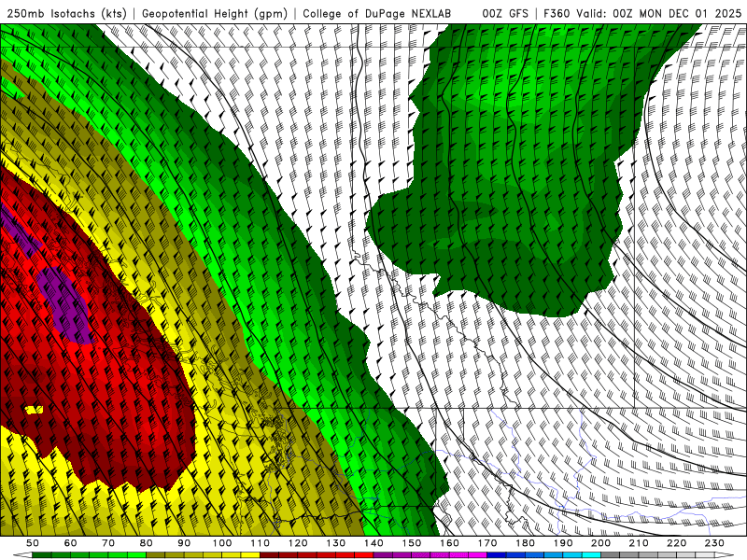Click the '00Z GFS' model run label
This screenshot has width=747, height=560.
click(x=505, y=13)
